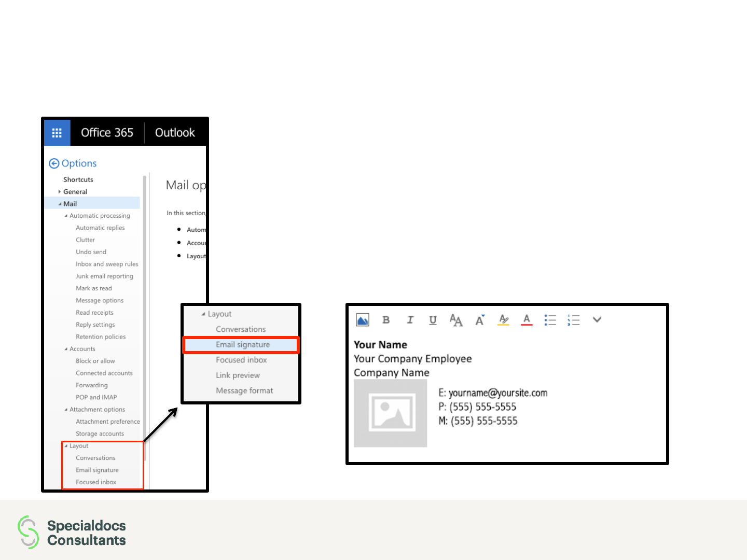747x560 pixels.
Task: Collapse Layout group arrow in Options sidebar
Action: coord(66,446)
